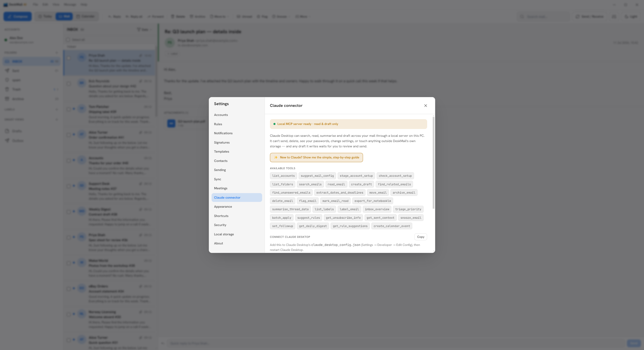644x350 pixels.
Task: Select the create_draft tool chip
Action: coord(361,184)
